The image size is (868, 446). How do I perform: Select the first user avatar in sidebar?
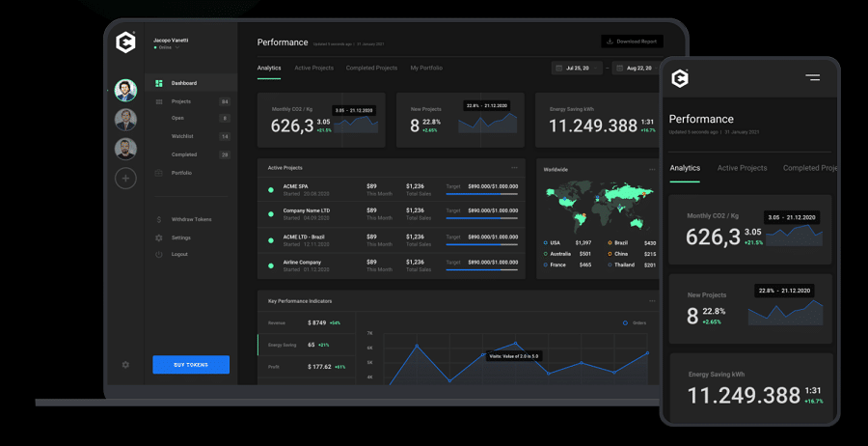[x=125, y=91]
